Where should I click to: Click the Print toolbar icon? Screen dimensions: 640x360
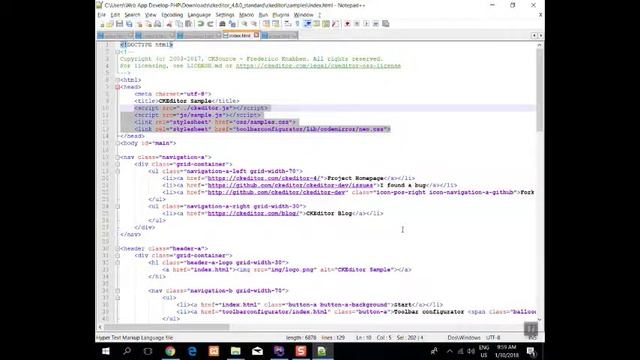158,24
